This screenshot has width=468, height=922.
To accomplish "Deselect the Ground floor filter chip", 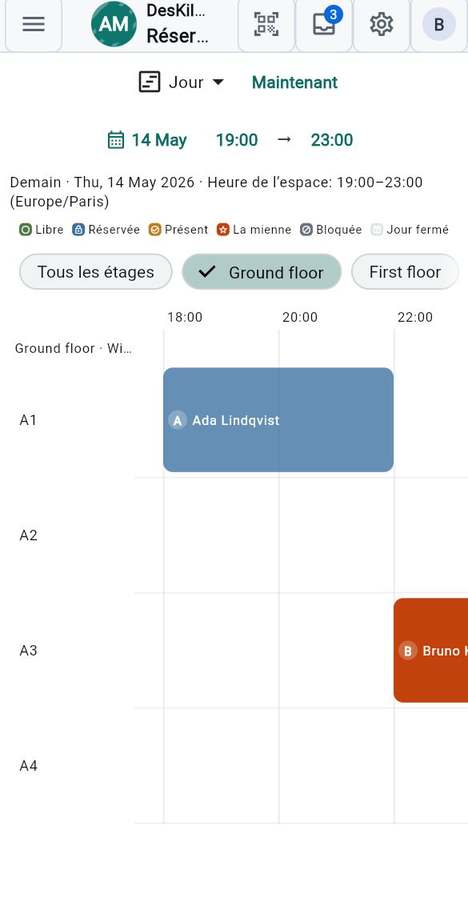I will tap(262, 272).
